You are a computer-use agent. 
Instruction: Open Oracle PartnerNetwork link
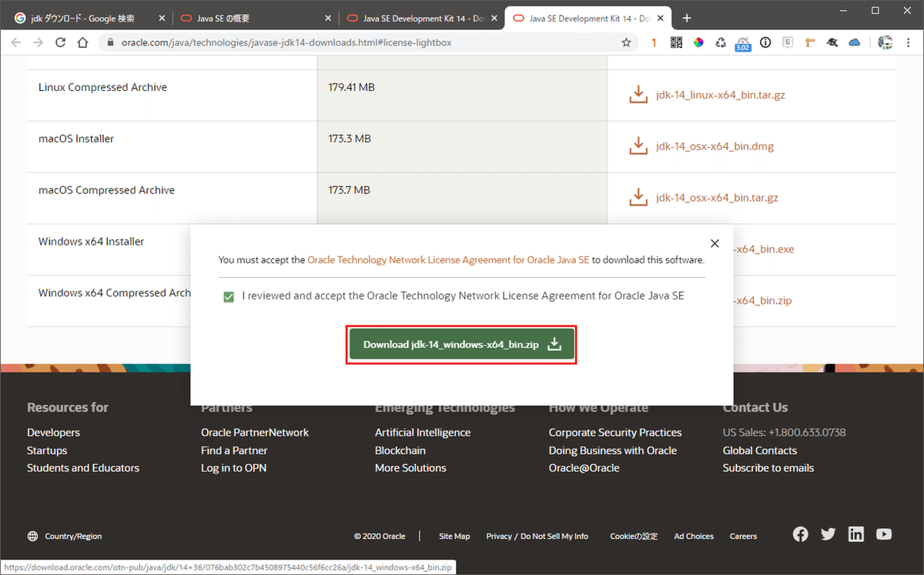tap(255, 433)
